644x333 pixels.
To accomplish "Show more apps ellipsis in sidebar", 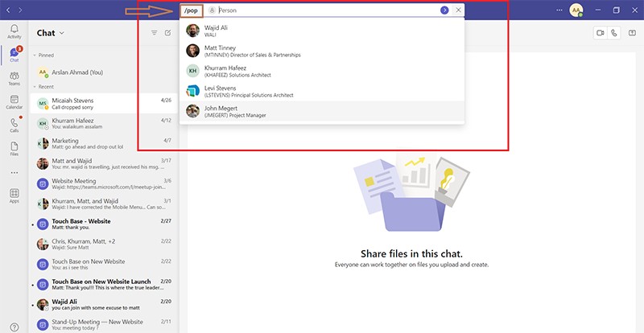I will [14, 173].
